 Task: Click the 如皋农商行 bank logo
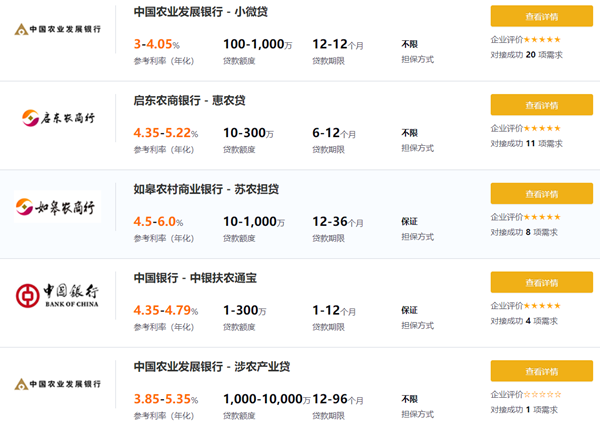click(58, 208)
